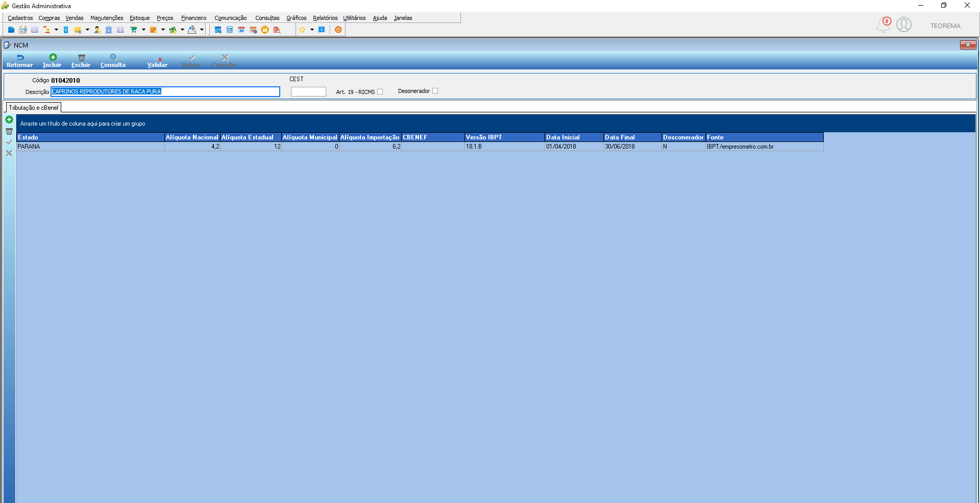The image size is (980, 503).
Task: Sort by Estado column header
Action: tap(90, 137)
